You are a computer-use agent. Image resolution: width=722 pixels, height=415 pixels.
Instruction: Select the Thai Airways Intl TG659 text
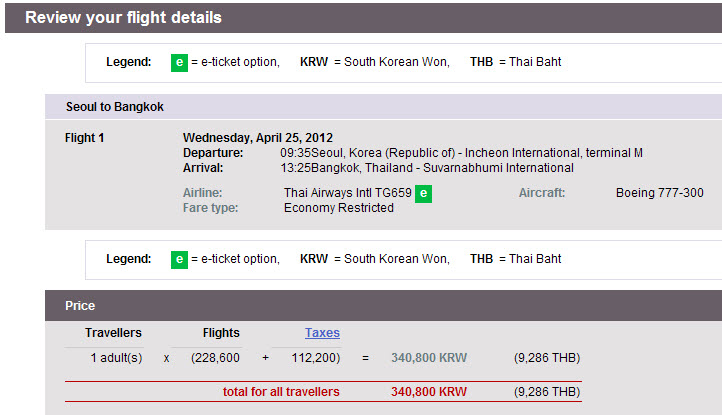click(348, 193)
